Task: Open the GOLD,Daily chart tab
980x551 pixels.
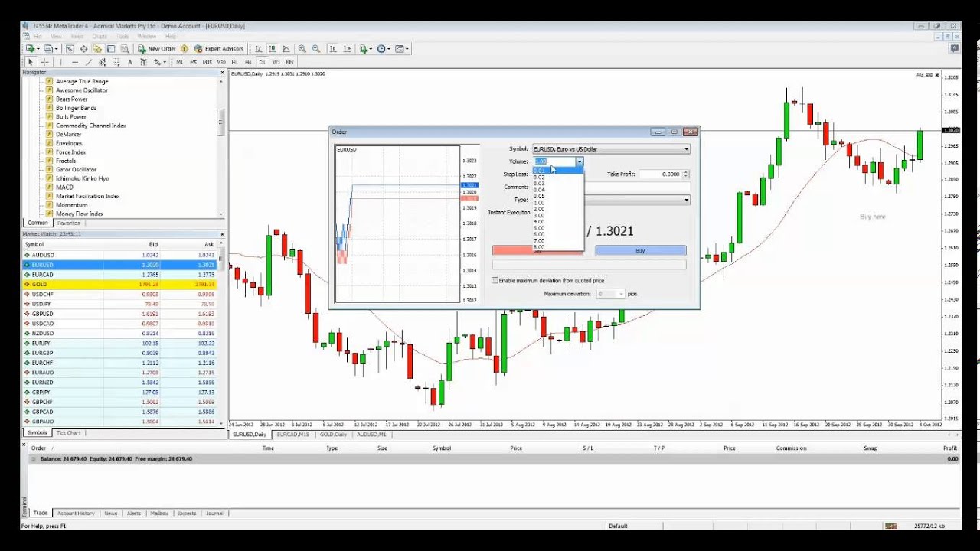Action: pyautogui.click(x=333, y=435)
